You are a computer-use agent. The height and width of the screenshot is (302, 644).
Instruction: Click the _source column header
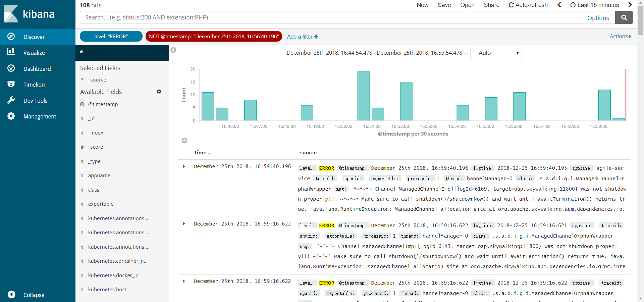[x=307, y=153]
